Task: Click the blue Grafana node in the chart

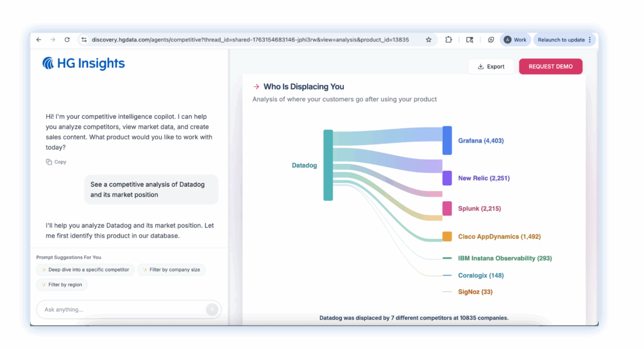Action: point(447,140)
